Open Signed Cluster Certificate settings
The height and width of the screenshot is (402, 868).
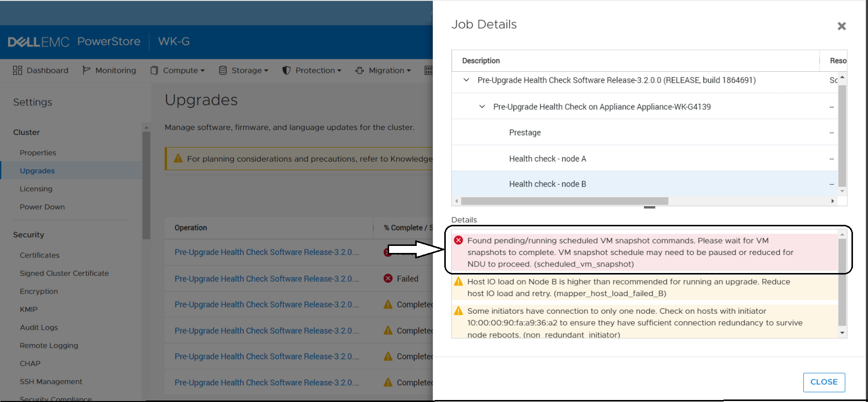[x=64, y=273]
